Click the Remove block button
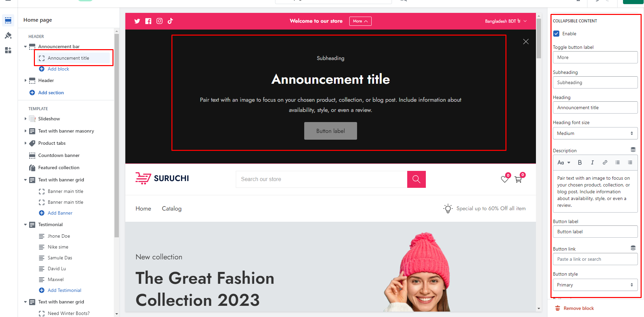Image resolution: width=644 pixels, height=317 pixels. [x=575, y=308]
